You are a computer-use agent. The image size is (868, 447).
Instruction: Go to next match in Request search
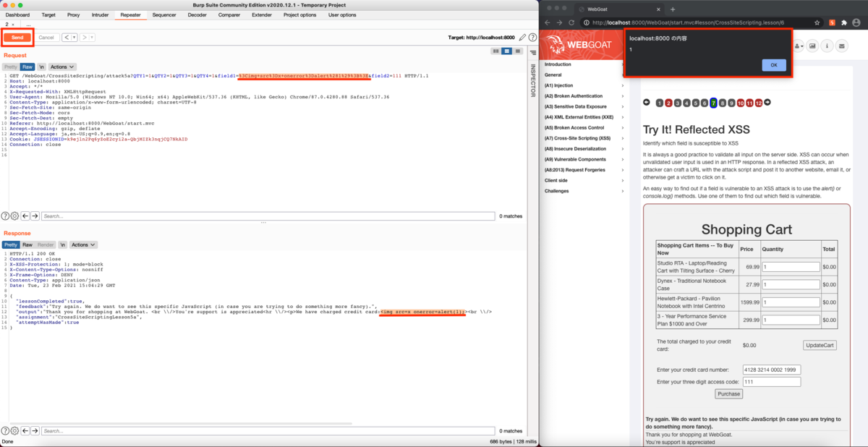click(x=35, y=216)
